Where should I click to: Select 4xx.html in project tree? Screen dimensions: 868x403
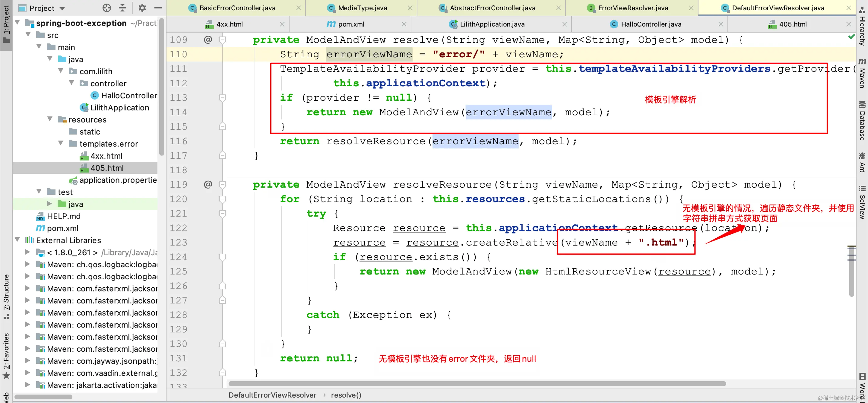[101, 156]
